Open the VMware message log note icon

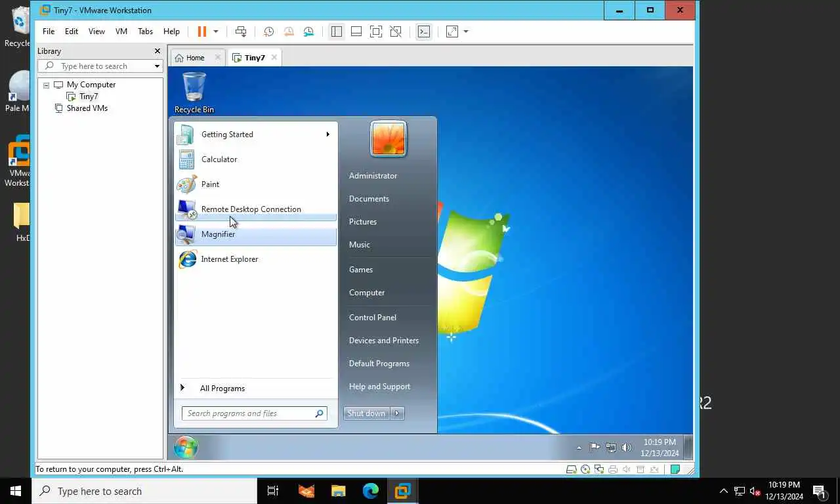tap(675, 469)
